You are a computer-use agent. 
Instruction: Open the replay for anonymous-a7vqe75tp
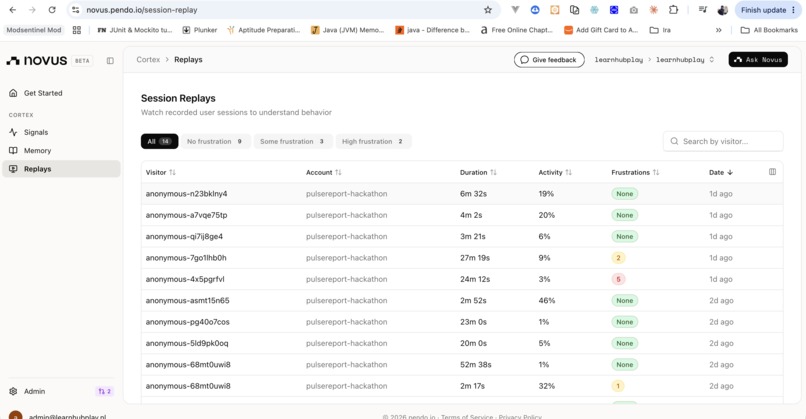point(462,215)
